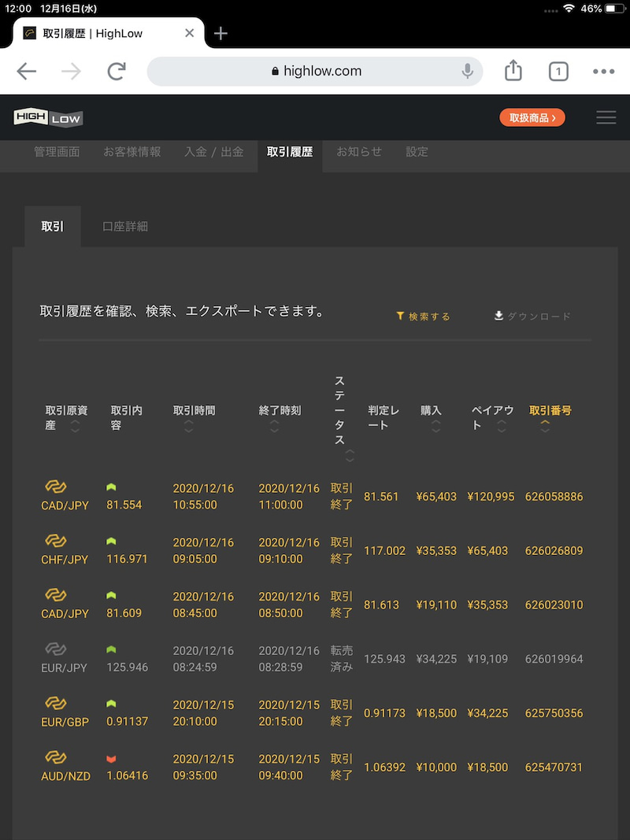Open a new tab with plus icon

tap(220, 33)
